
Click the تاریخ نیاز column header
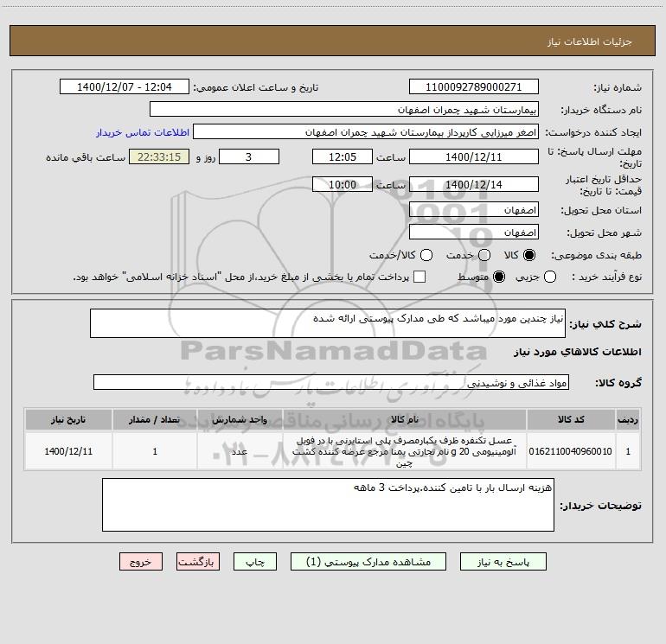pyautogui.click(x=68, y=419)
